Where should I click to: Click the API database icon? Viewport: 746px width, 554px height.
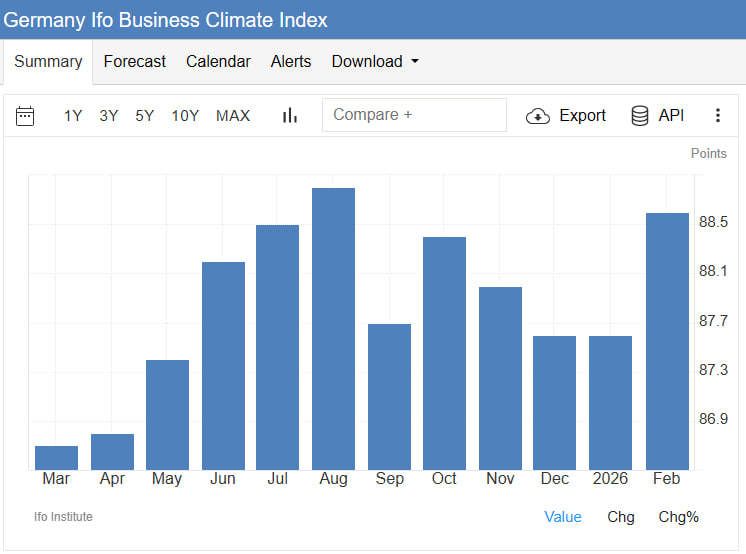(640, 116)
